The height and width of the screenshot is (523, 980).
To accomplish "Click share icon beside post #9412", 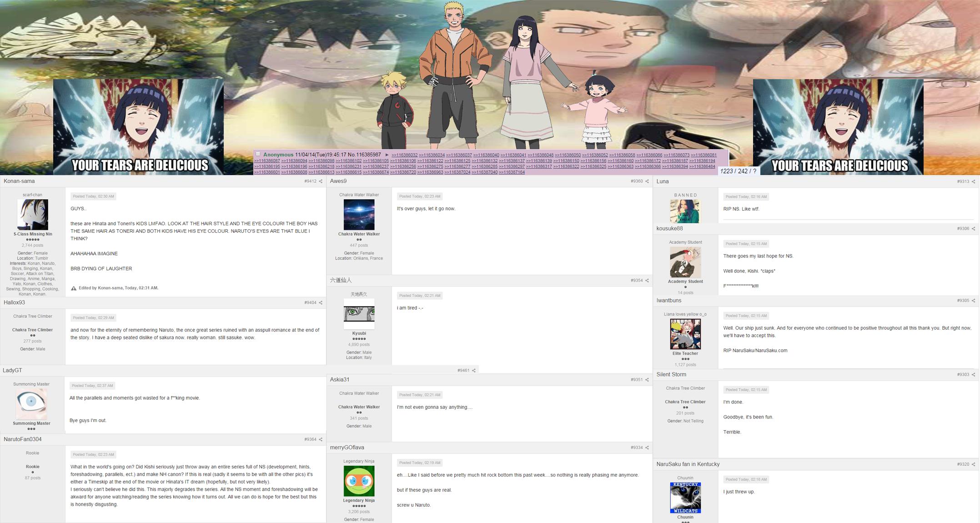I will (x=321, y=181).
